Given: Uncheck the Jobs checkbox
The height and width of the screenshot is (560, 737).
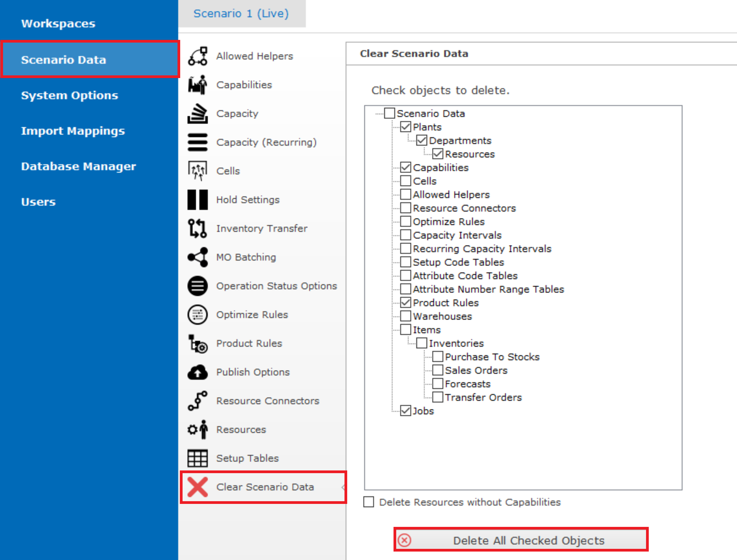Looking at the screenshot, I should pos(406,411).
